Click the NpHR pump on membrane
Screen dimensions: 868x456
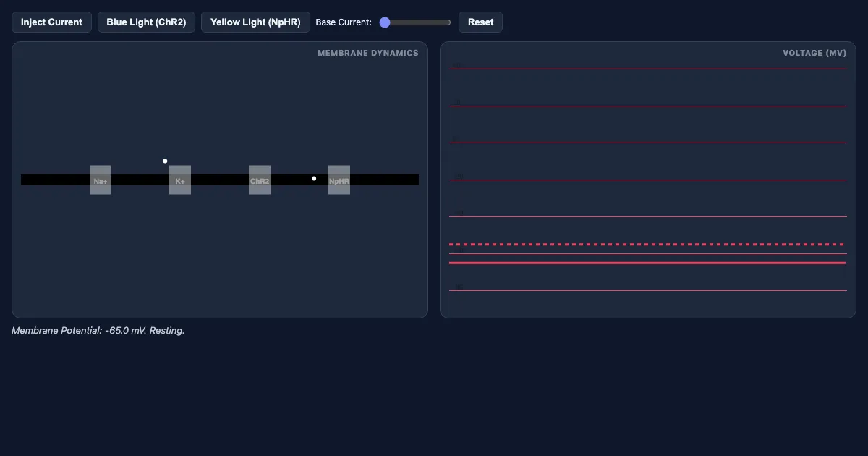[339, 180]
